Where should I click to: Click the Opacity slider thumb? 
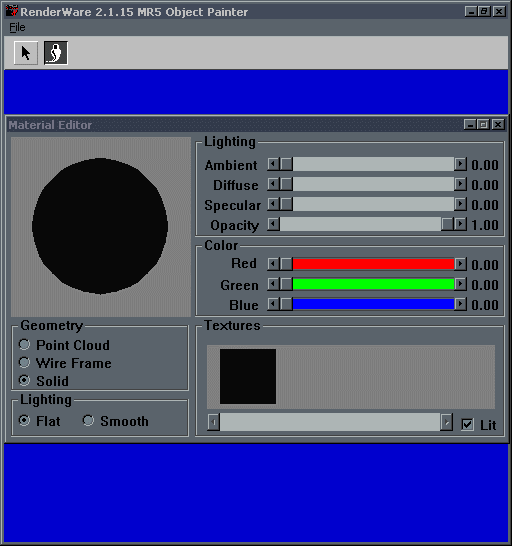coord(448,224)
